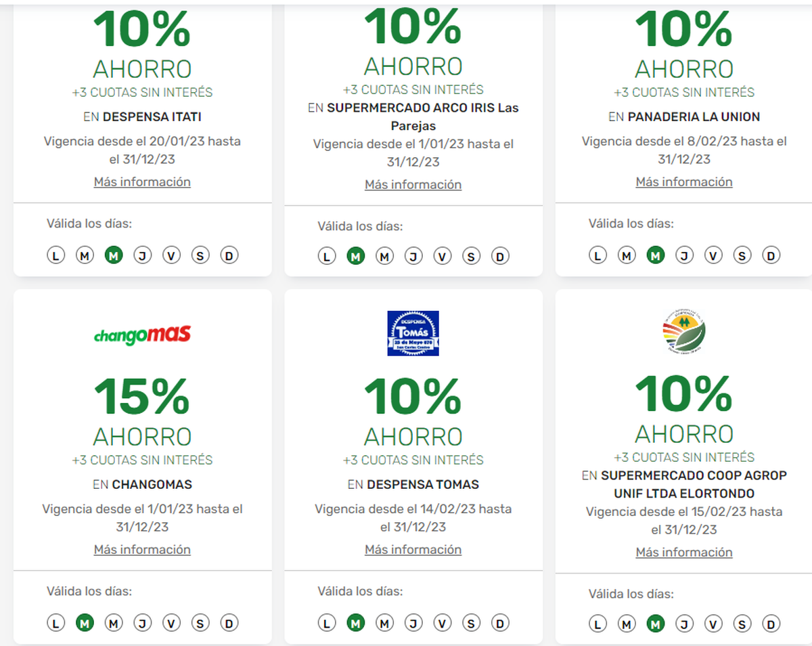Open "Más información" for the Changomas offer
Screen dimensions: 812x646
coord(142,550)
